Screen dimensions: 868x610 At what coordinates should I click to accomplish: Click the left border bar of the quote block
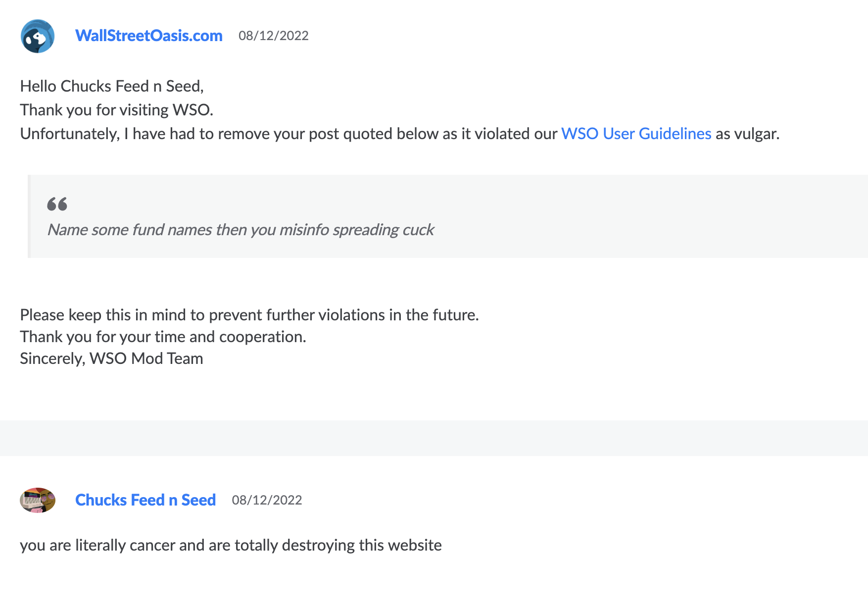click(x=29, y=216)
